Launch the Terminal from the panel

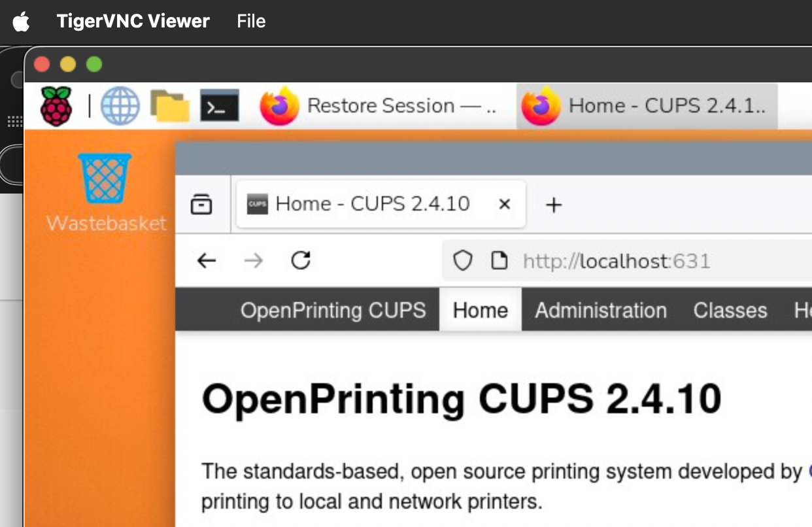[220, 106]
